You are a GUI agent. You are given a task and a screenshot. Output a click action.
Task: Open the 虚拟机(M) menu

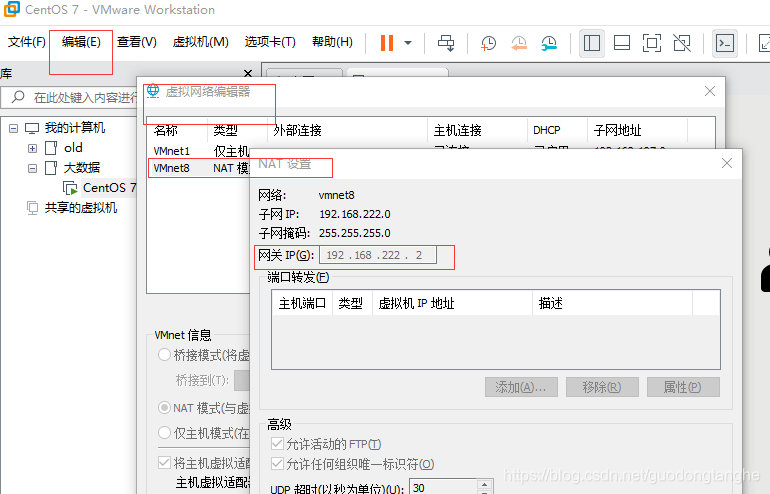coord(200,42)
